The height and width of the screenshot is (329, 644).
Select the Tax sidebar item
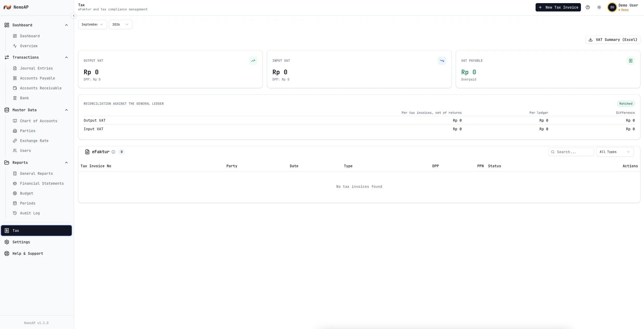(x=36, y=231)
